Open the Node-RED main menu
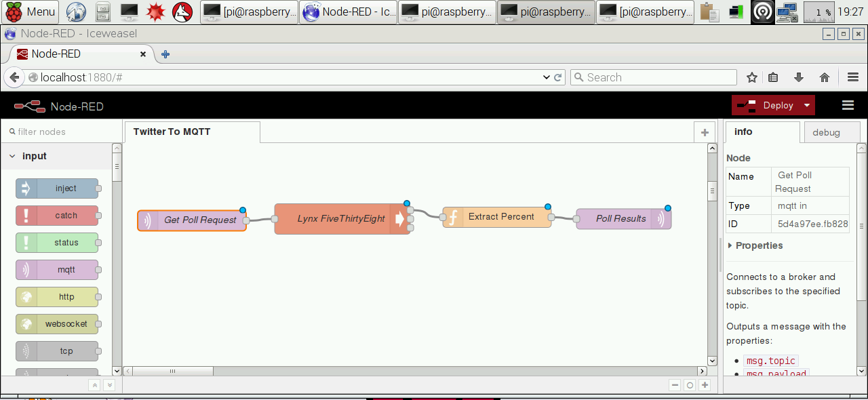 [x=848, y=105]
